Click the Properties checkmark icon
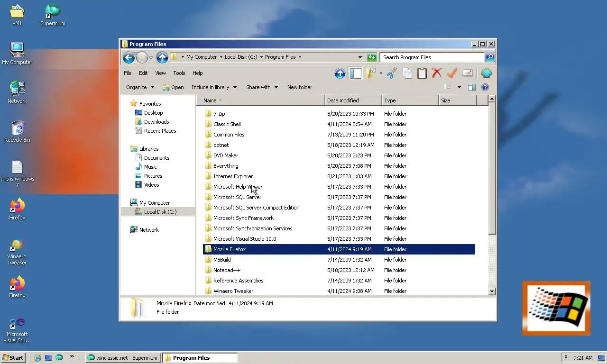The height and width of the screenshot is (364, 607). [452, 73]
